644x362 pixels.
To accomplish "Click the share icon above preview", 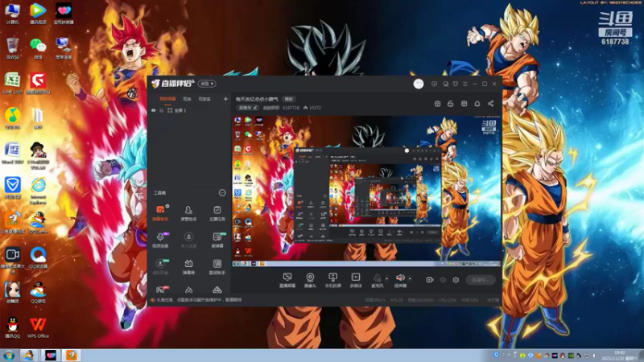I will [490, 104].
